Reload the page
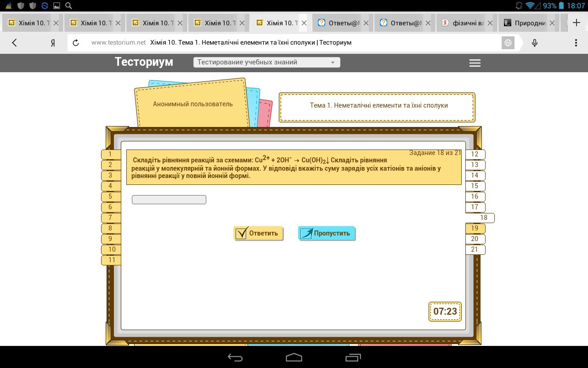 click(76, 43)
